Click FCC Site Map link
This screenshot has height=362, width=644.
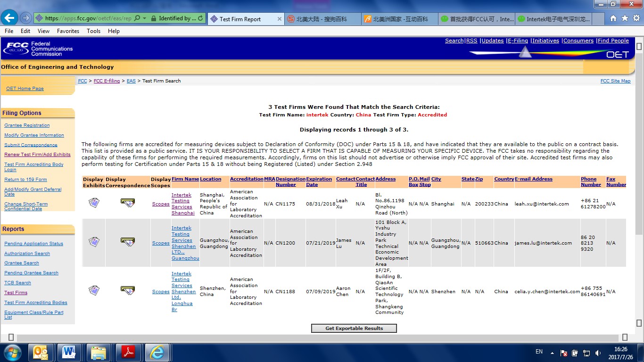615,81
